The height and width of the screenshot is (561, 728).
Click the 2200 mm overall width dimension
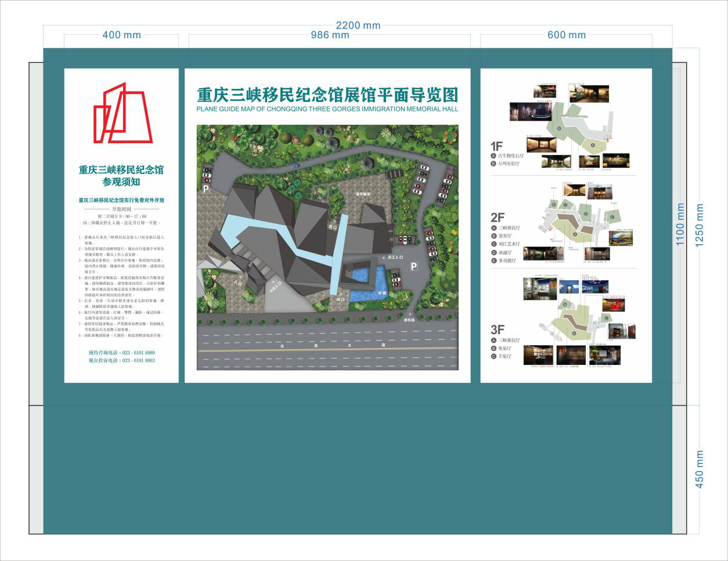pyautogui.click(x=358, y=25)
